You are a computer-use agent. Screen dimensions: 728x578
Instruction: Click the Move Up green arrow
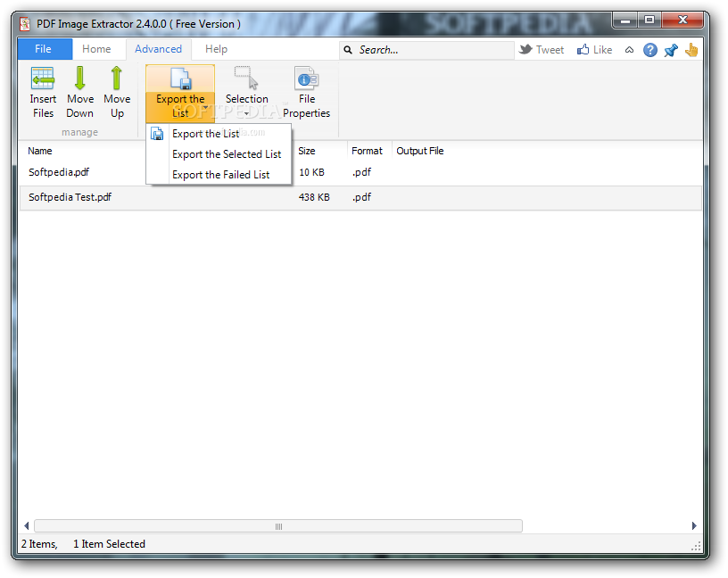[117, 78]
